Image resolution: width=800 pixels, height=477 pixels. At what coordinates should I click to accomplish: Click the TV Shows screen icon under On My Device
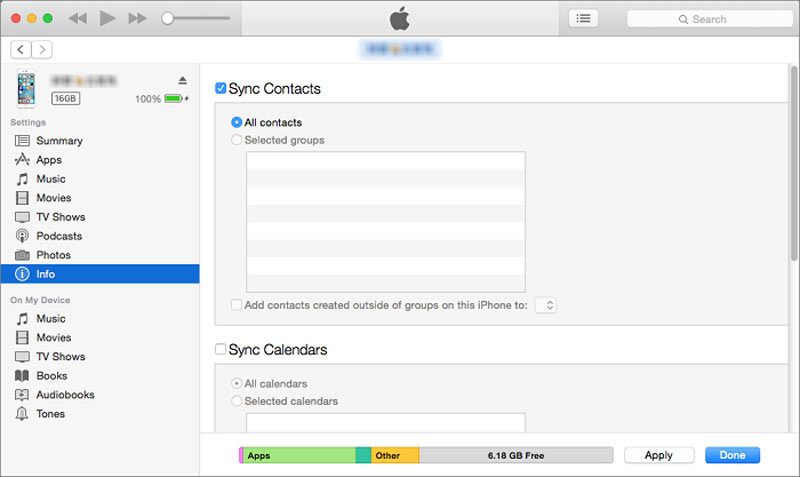[x=22, y=357]
